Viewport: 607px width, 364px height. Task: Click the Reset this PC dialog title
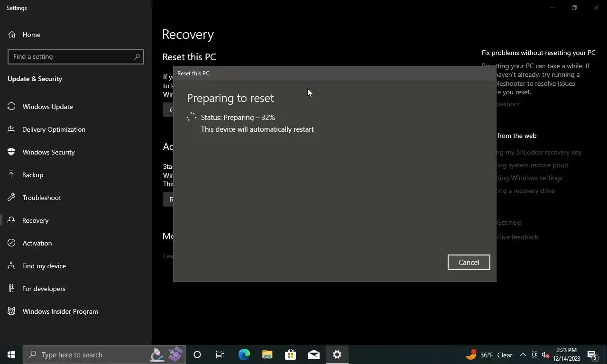click(x=193, y=73)
